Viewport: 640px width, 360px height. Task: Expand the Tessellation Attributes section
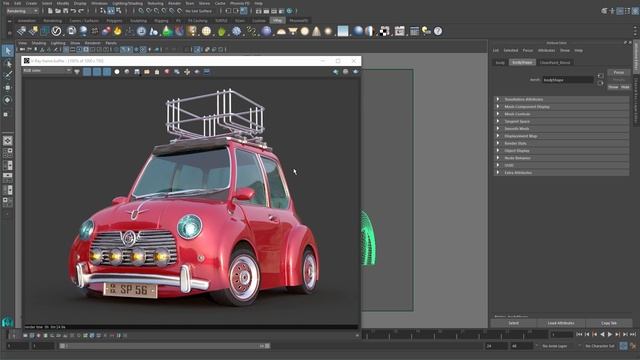point(561,99)
